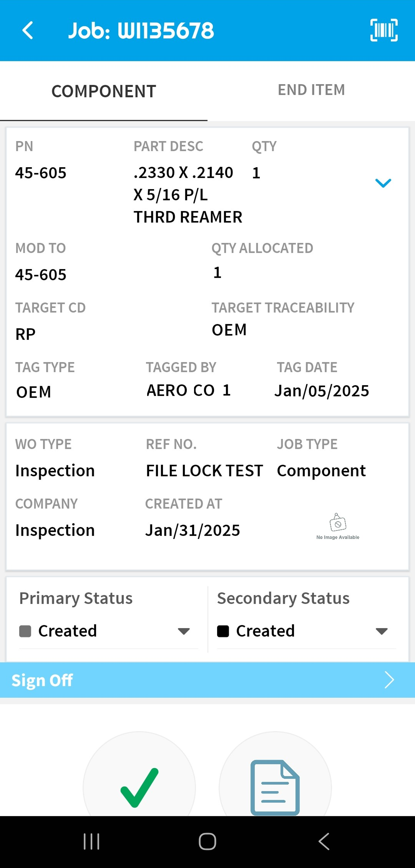Tap the No Image Available placeholder
415x868 pixels.
(x=338, y=526)
